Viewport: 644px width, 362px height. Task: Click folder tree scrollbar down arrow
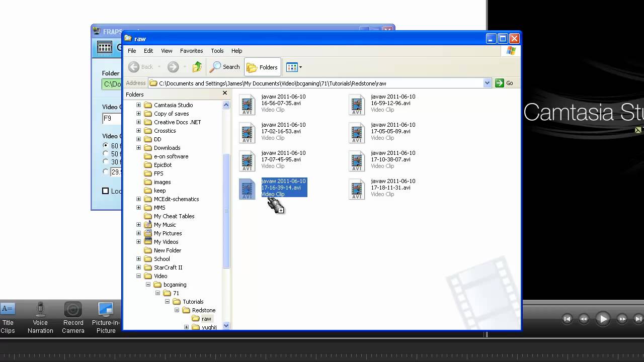pyautogui.click(x=226, y=325)
